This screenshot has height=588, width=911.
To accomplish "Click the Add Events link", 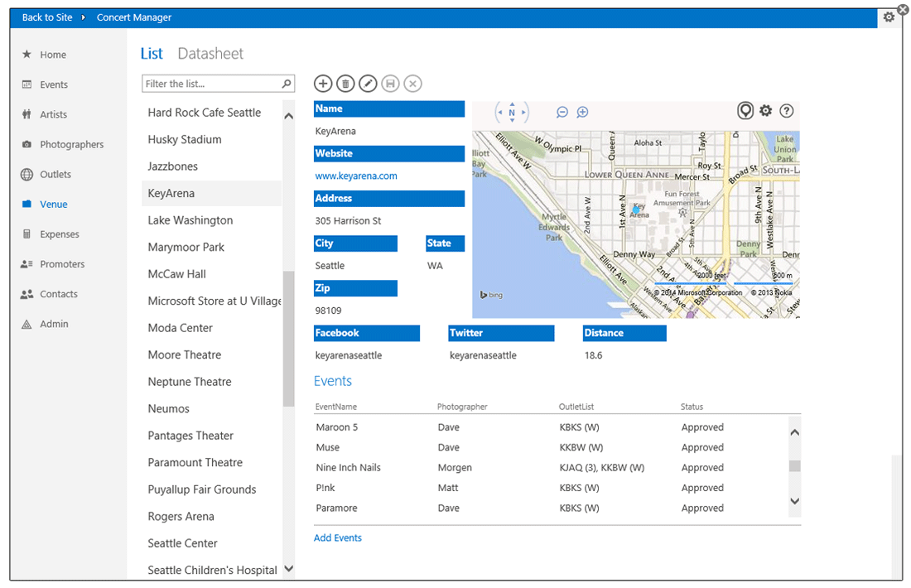I will tap(338, 538).
